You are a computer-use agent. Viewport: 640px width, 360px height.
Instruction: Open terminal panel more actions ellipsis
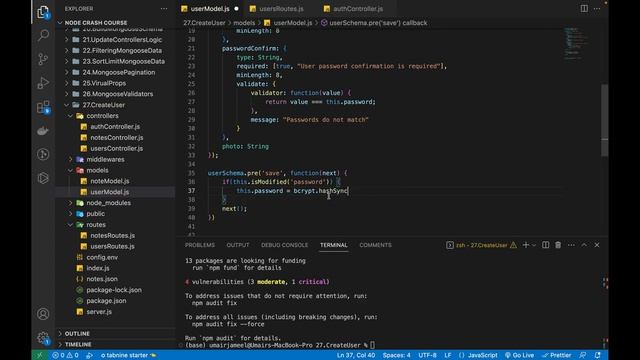[571, 245]
